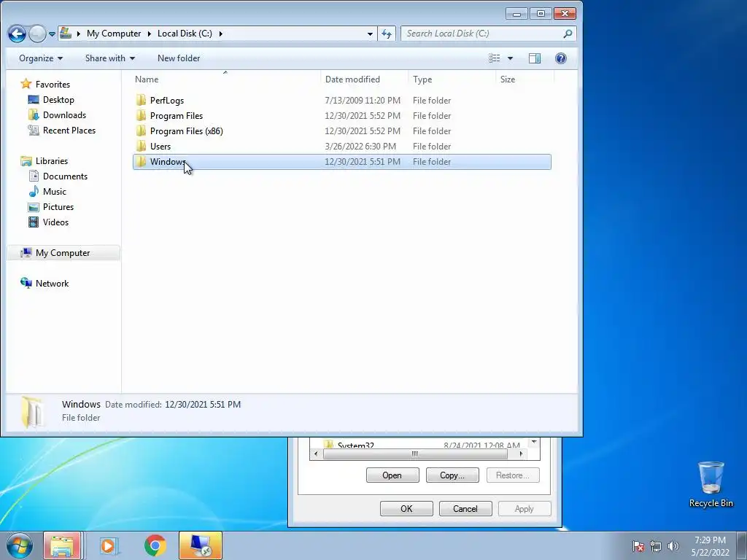Select My Computer in the address breadcrumb

[x=114, y=34]
